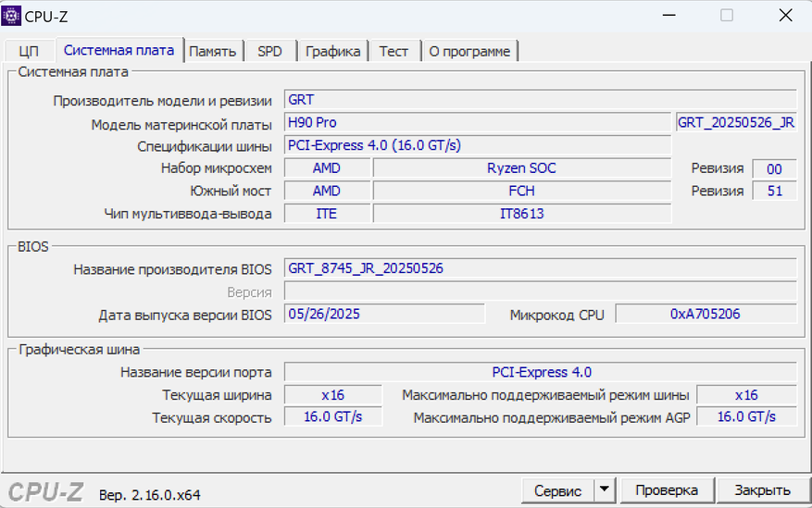Click the ITE multi-I/O vendor value
The height and width of the screenshot is (508, 812).
coord(327,214)
